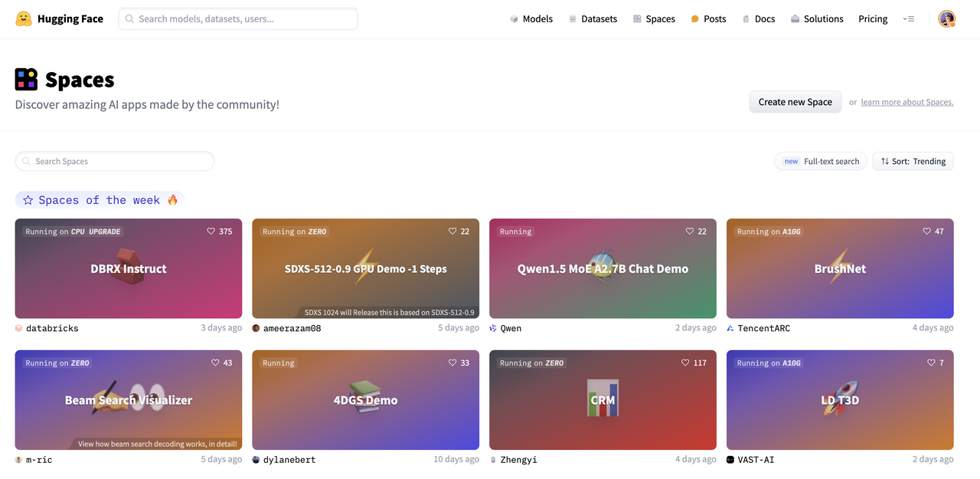Click the databricks author icon

[19, 328]
